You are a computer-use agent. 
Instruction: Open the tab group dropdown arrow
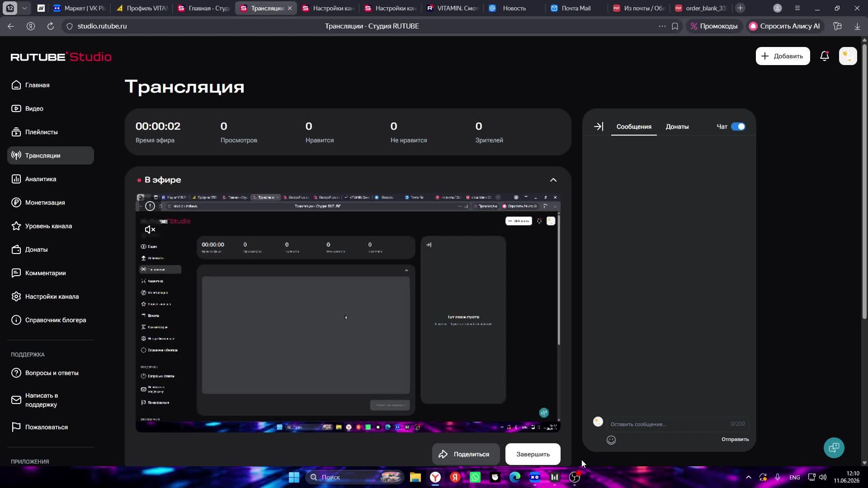24,8
